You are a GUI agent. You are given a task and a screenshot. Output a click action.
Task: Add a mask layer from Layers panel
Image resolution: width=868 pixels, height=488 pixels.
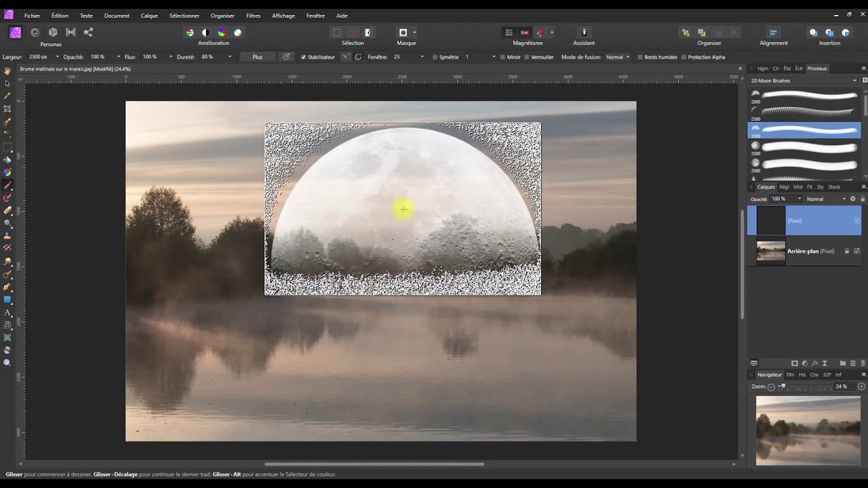795,363
